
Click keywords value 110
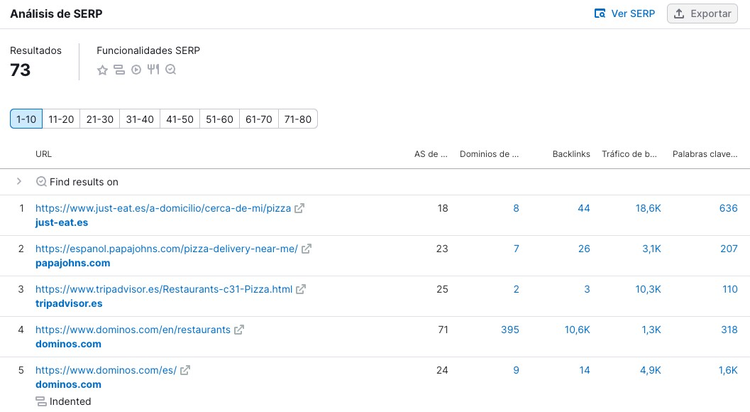click(730, 290)
